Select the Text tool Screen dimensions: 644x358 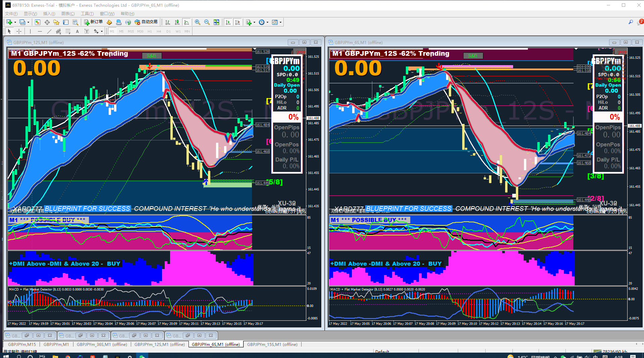(x=77, y=31)
